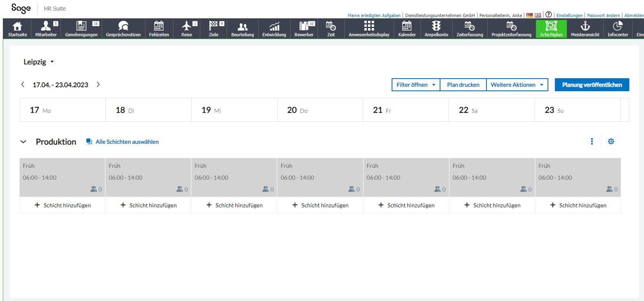The image size is (644, 301).
Task: Click date range 17.04. - 23.04.2023
Action: (60, 85)
